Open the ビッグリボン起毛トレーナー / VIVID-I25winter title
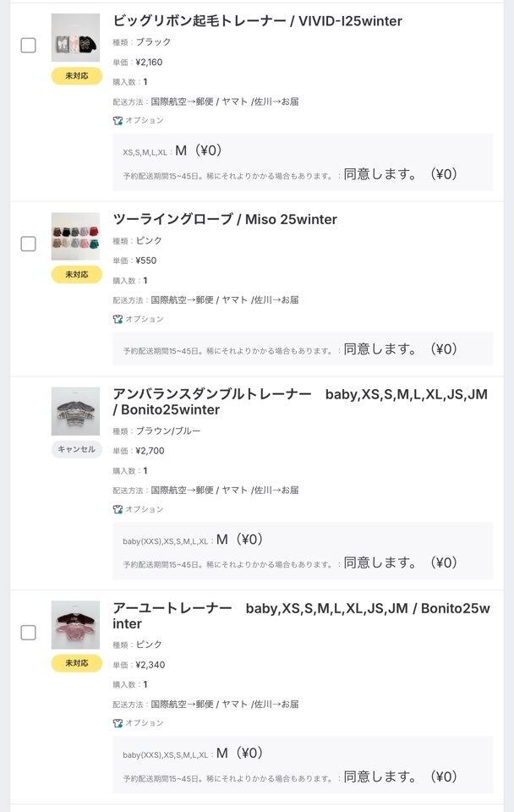This screenshot has height=812, width=514. coord(257,21)
